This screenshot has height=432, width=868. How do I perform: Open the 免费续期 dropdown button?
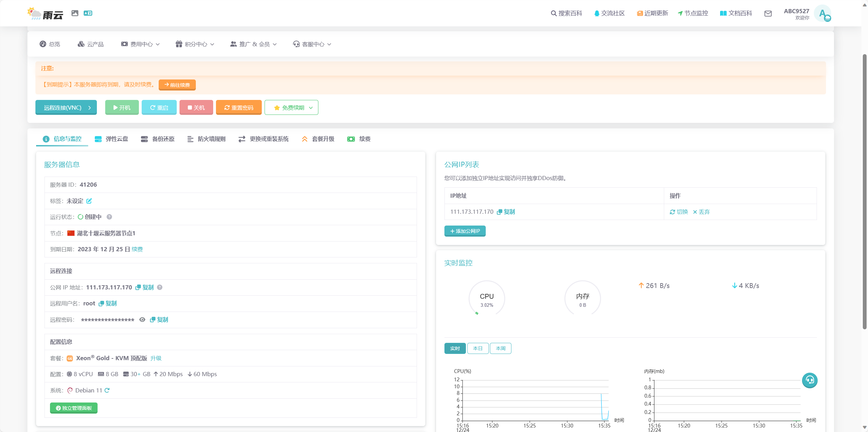291,108
